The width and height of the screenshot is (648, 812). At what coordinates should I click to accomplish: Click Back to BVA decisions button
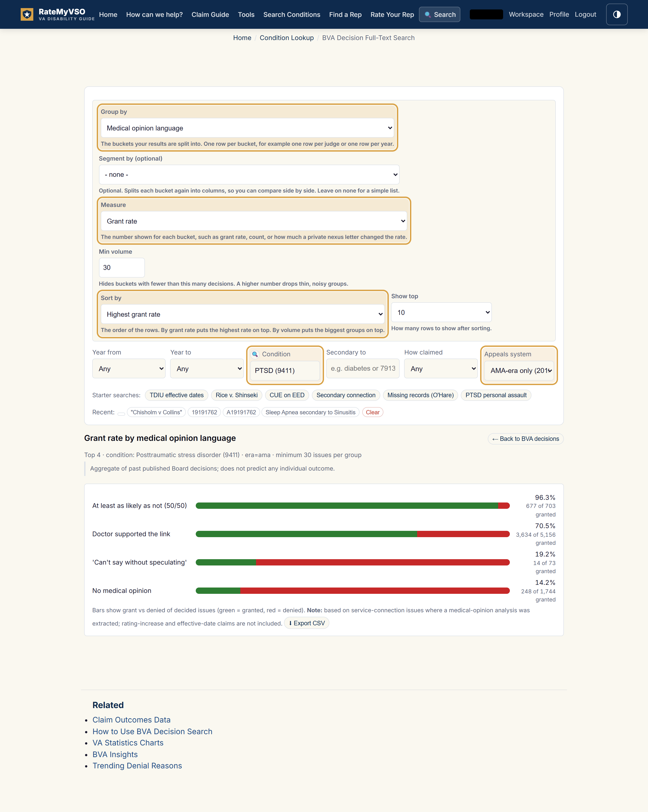526,439
